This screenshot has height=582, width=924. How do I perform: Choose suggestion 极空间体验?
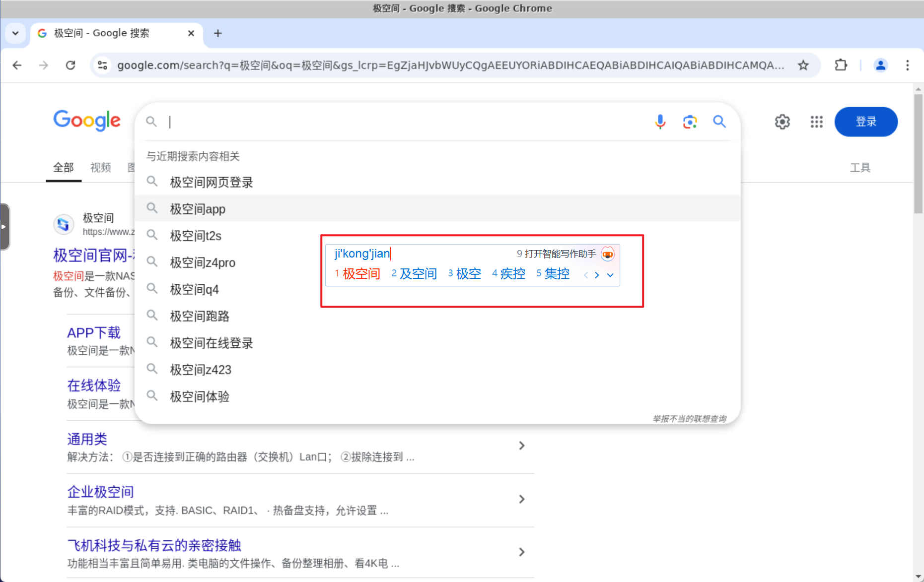click(437, 396)
